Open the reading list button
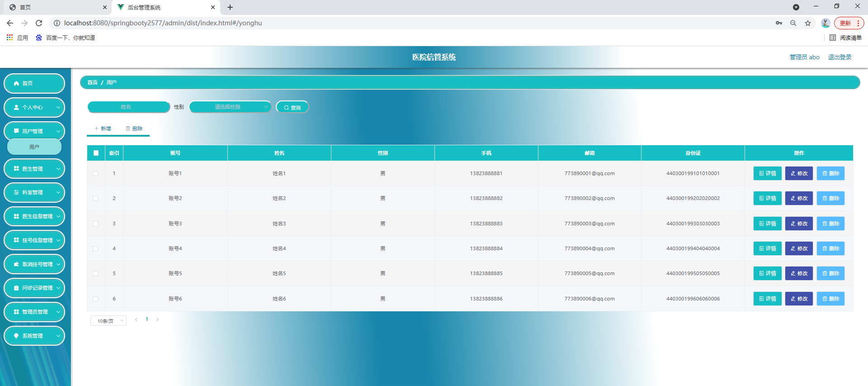 (x=846, y=38)
